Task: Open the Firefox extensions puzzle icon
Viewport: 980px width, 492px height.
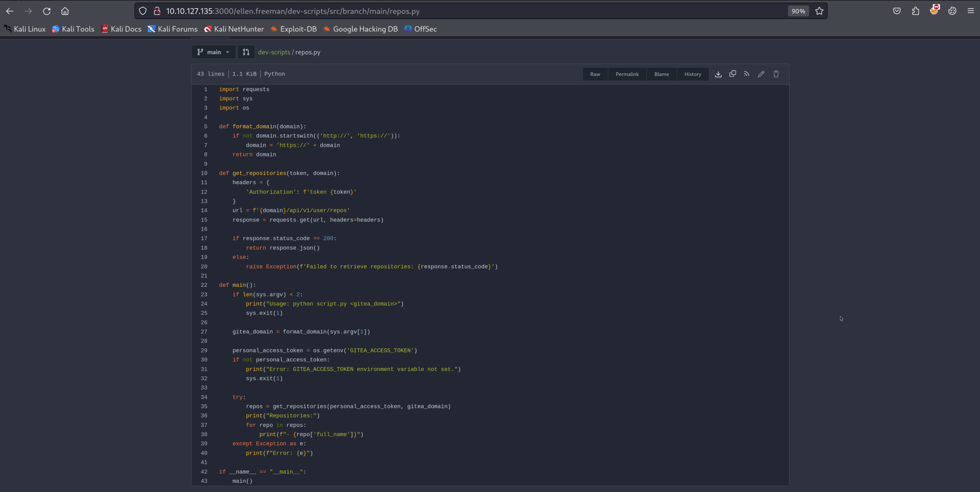Action: coord(915,11)
